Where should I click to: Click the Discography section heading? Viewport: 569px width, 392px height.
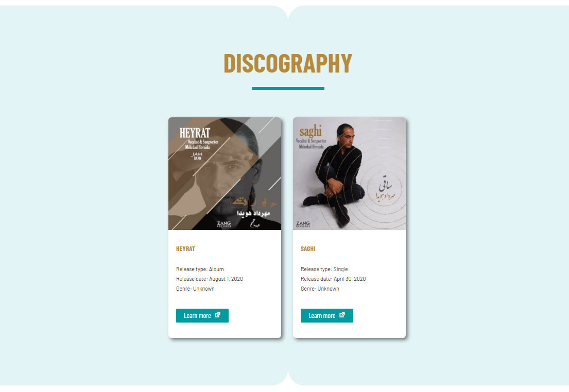pos(288,63)
